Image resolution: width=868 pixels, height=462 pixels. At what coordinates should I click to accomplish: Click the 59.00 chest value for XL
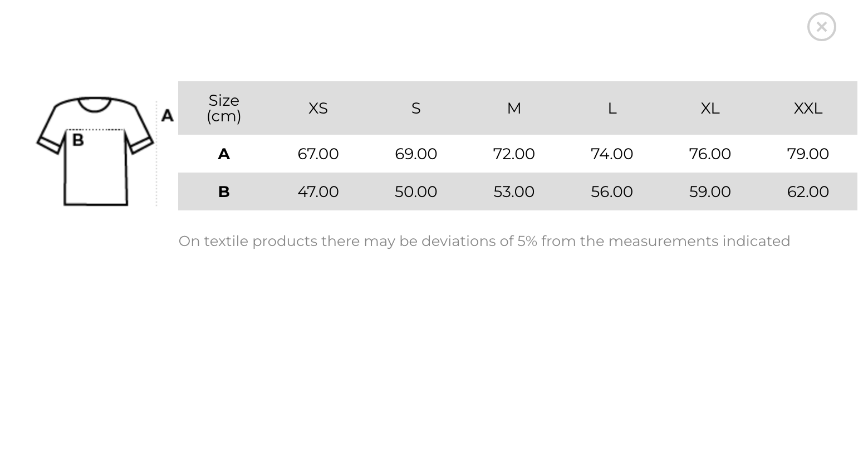(710, 191)
